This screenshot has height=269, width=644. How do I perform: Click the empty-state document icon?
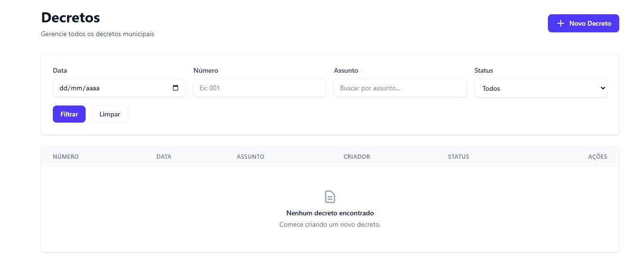coord(330,197)
